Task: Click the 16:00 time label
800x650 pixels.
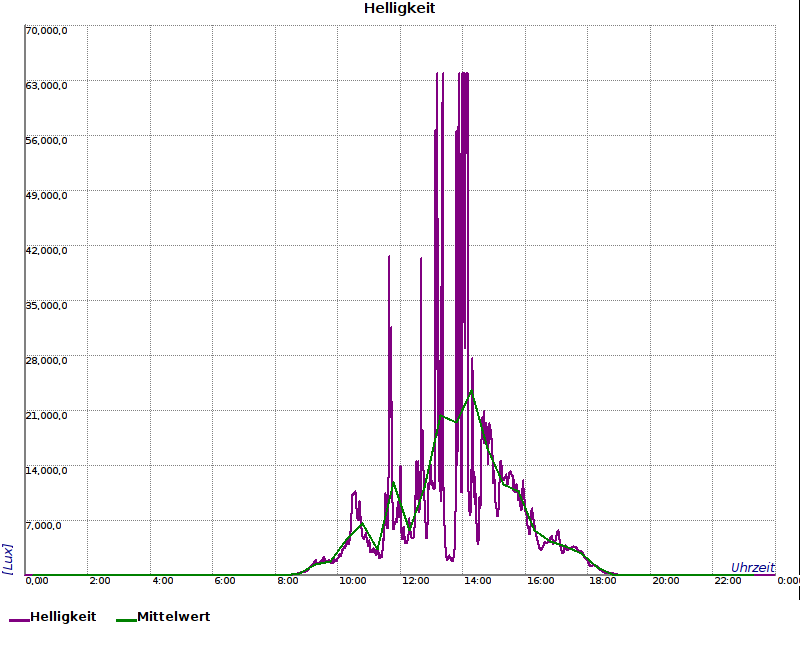Action: [540, 581]
